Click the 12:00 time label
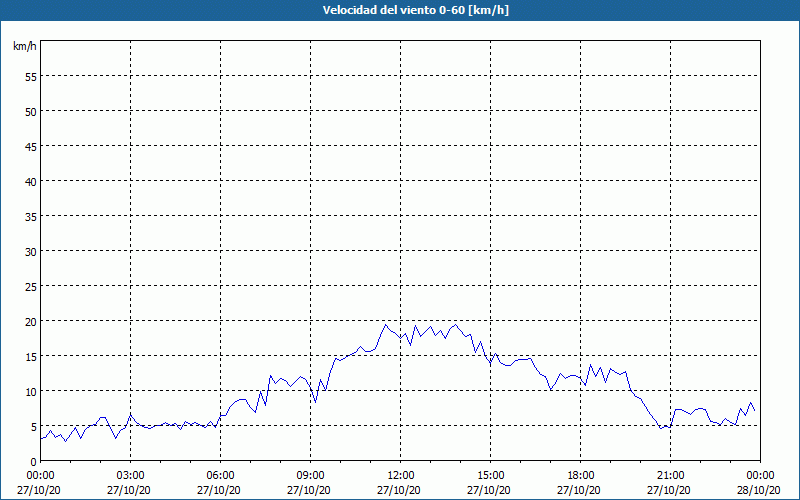 [401, 476]
